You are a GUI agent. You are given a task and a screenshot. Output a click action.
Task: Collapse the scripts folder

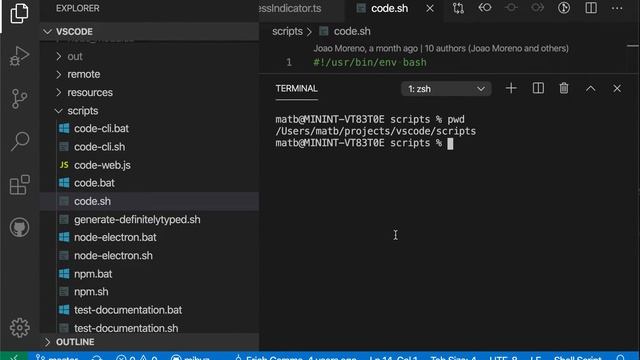pos(149,111)
